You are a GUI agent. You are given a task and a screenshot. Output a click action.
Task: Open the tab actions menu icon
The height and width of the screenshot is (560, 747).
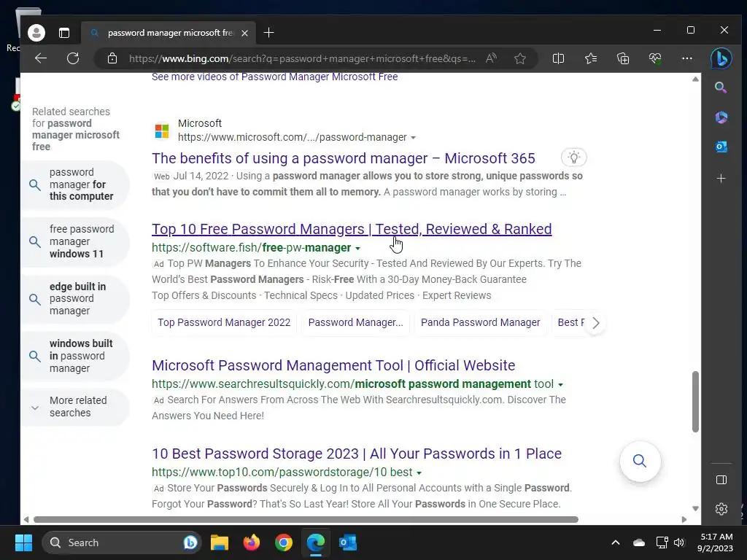click(64, 33)
